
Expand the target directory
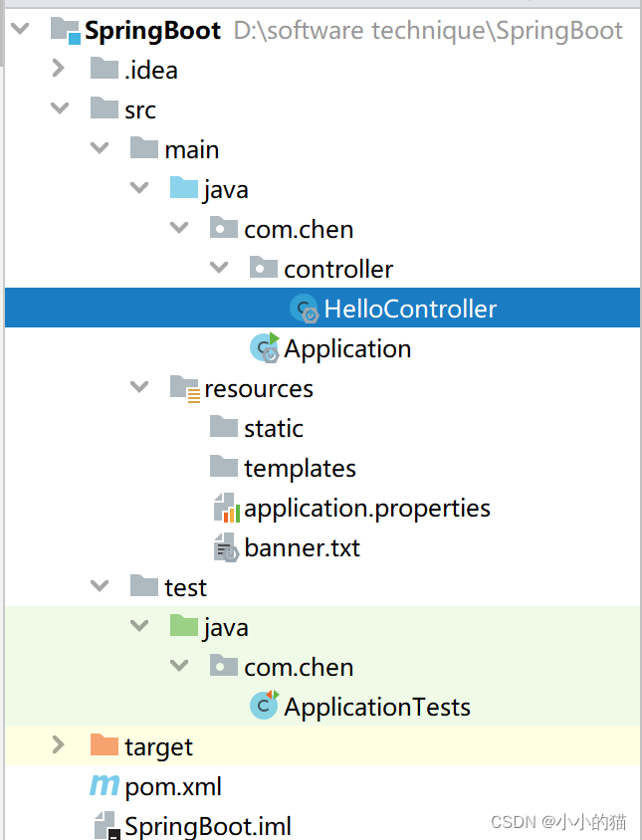(60, 745)
